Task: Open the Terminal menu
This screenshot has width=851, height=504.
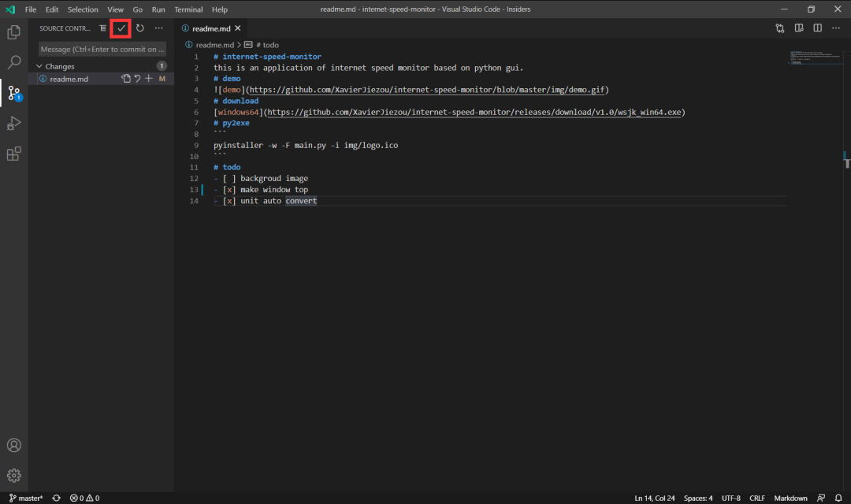Action: (188, 9)
